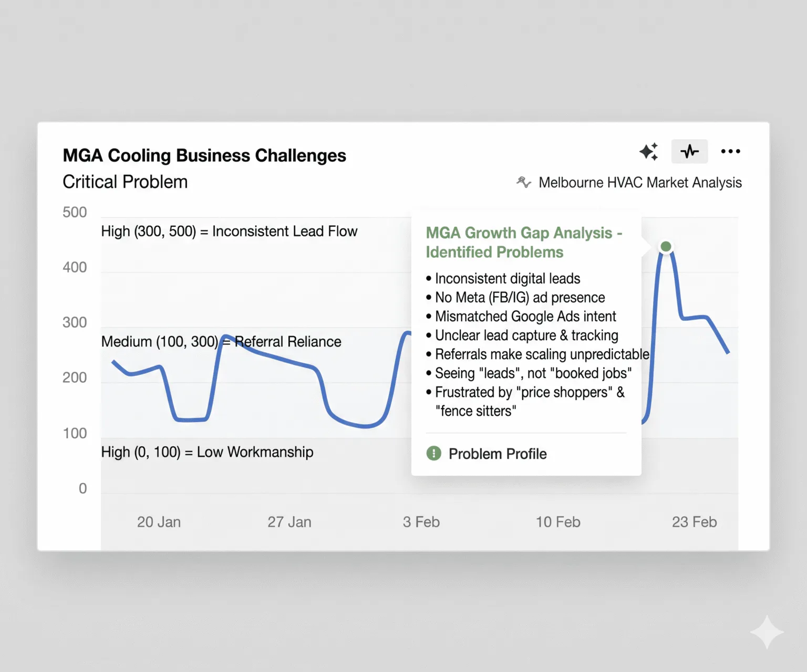Screen dimensions: 807x672
Task: Click the AI sparkles icon
Action: tap(649, 151)
